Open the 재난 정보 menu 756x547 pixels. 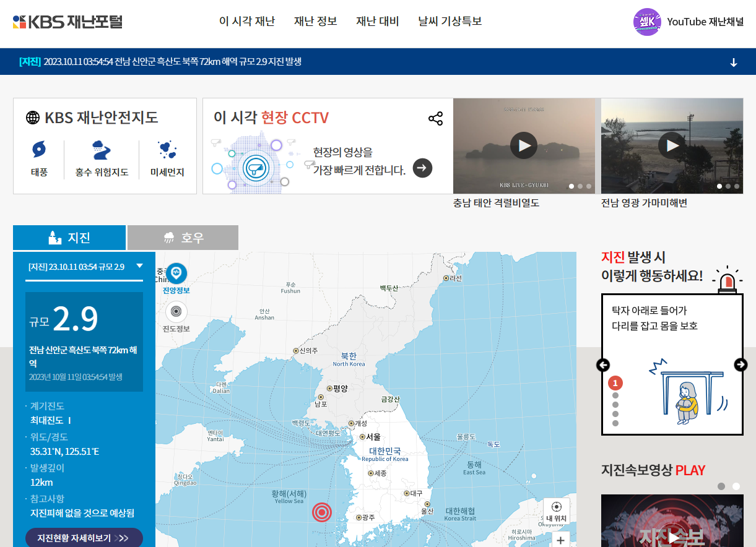[x=316, y=22]
